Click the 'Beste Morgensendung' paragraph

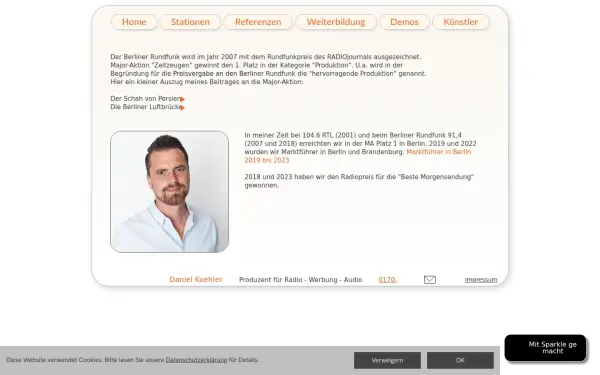[x=359, y=181]
